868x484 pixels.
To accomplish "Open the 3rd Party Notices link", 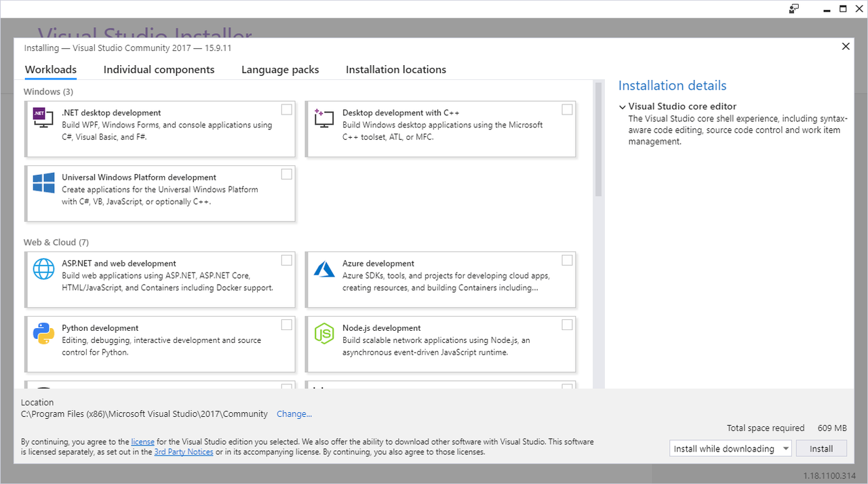I will pos(184,452).
